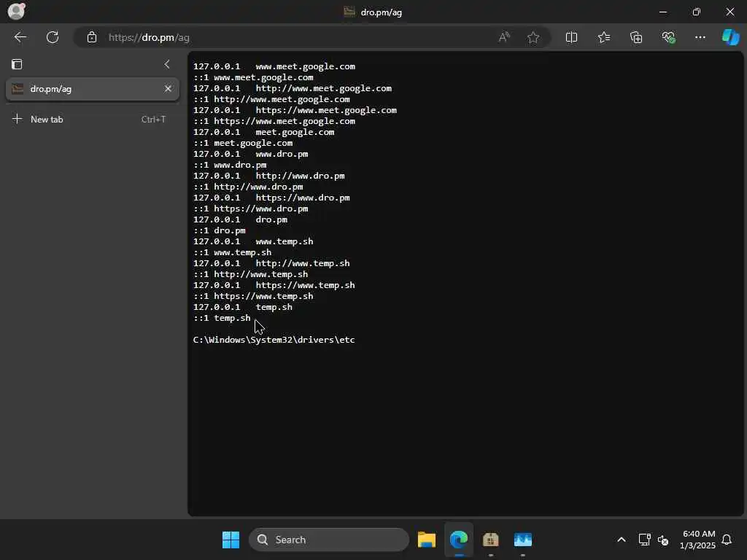Open the Edge profile avatar

click(16, 11)
